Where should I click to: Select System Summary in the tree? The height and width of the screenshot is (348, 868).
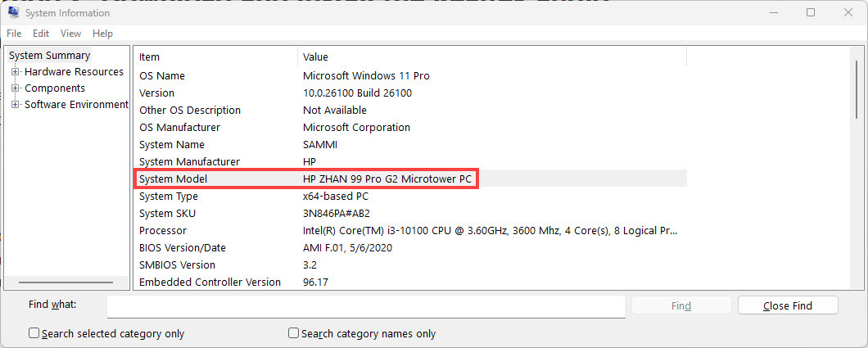coord(50,56)
